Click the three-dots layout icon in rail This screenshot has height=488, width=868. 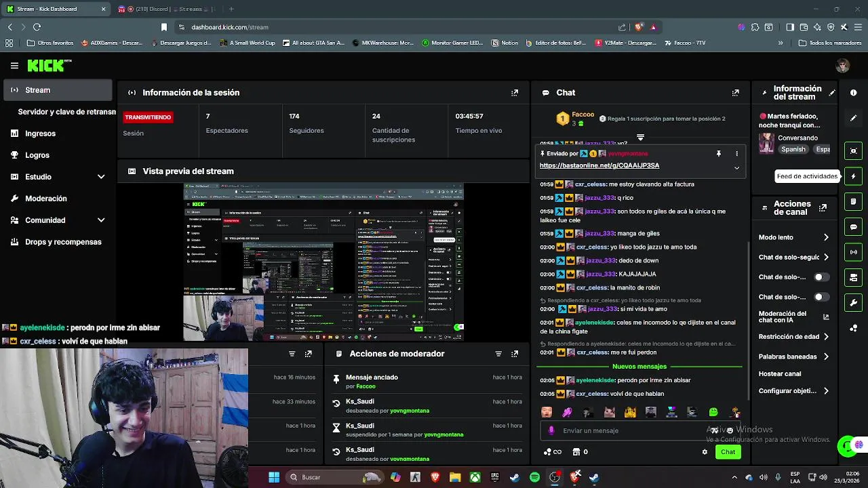854,328
